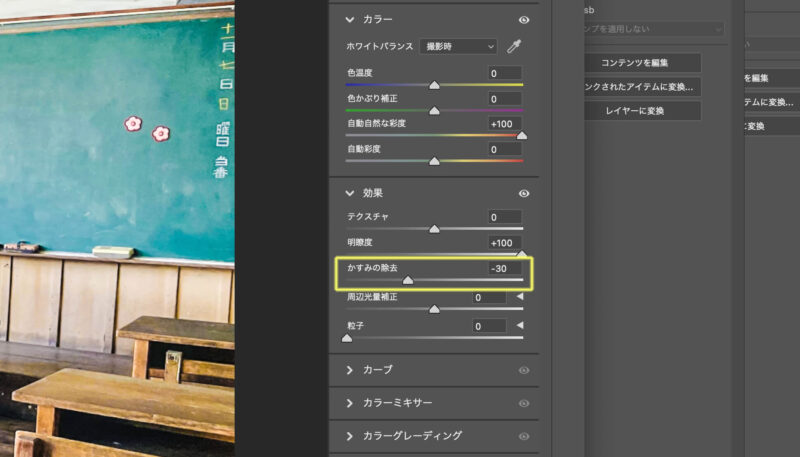Open the disabled コンプを適用しない dropdown
Image resolution: width=800 pixels, height=457 pixels.
click(x=653, y=29)
